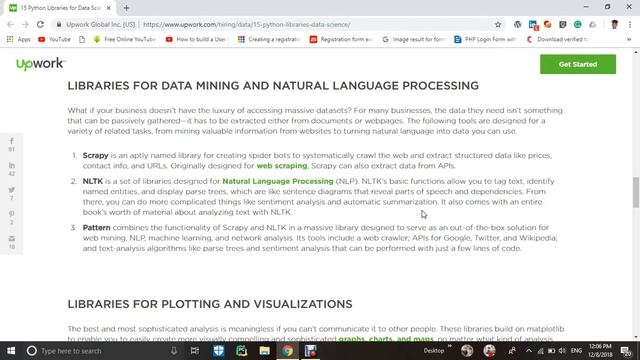Click the site security lock icon
Viewport: 640px width, 360px height.
59,24
